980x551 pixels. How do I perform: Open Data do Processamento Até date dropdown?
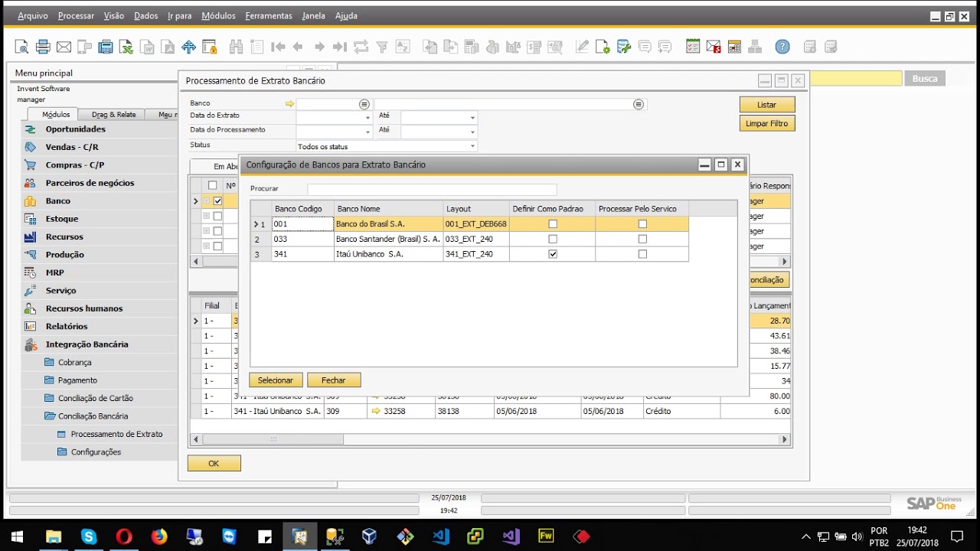[x=472, y=132]
